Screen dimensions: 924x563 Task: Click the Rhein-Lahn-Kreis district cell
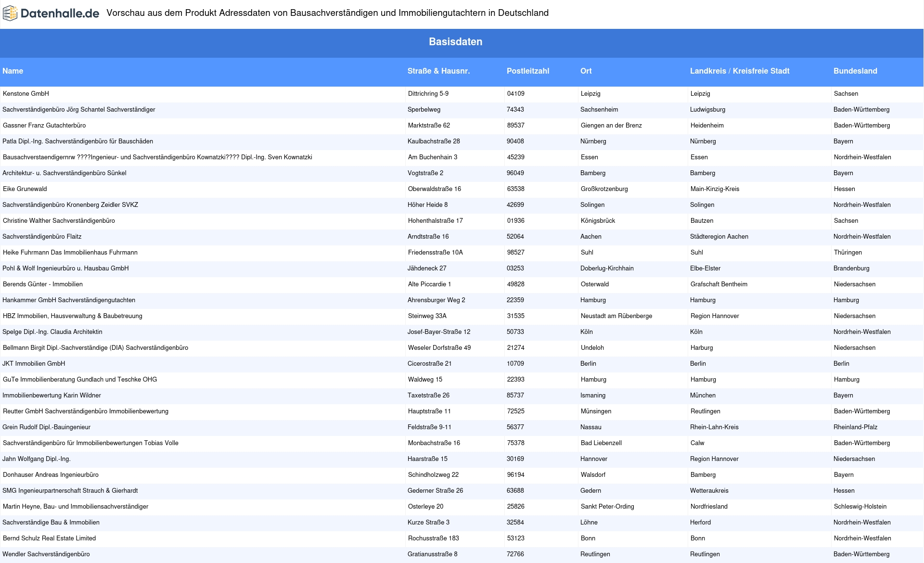point(714,427)
